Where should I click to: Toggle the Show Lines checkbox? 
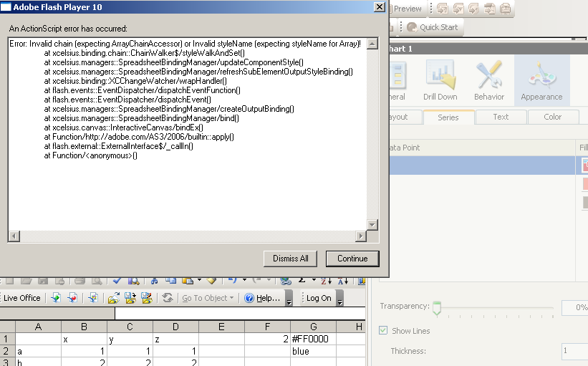click(383, 330)
